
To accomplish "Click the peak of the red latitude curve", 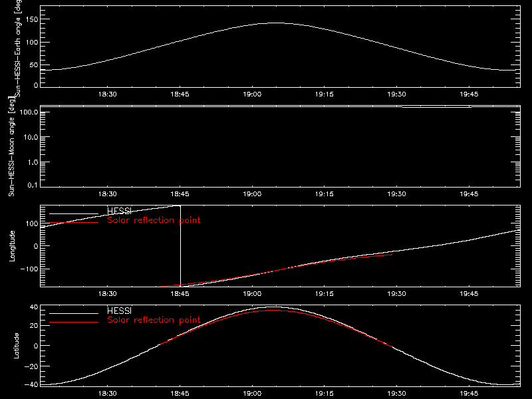I will click(271, 310).
